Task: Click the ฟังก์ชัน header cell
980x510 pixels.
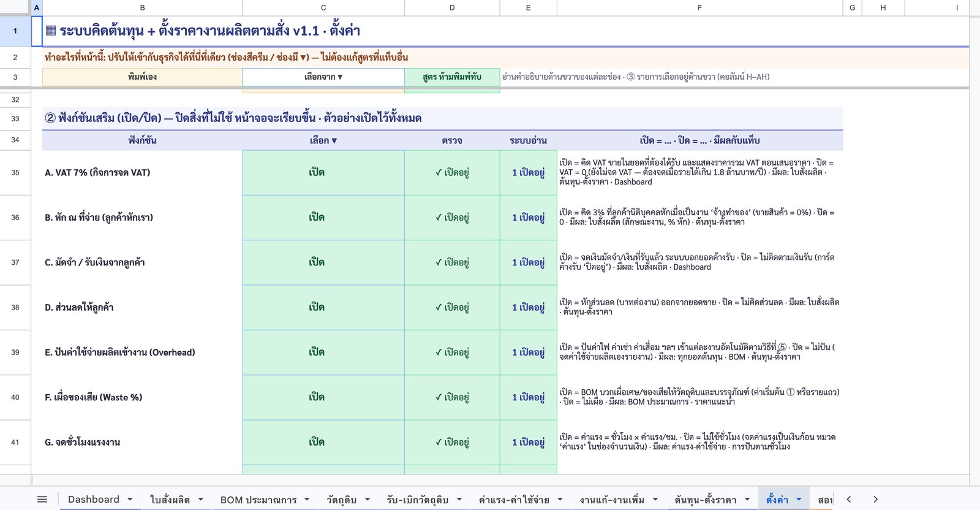Action: tap(142, 140)
